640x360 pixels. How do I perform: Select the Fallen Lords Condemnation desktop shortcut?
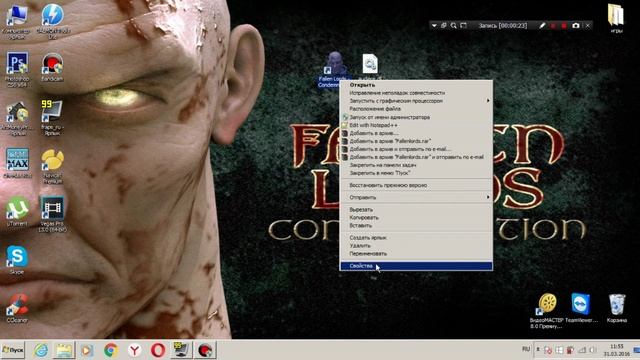click(x=333, y=69)
